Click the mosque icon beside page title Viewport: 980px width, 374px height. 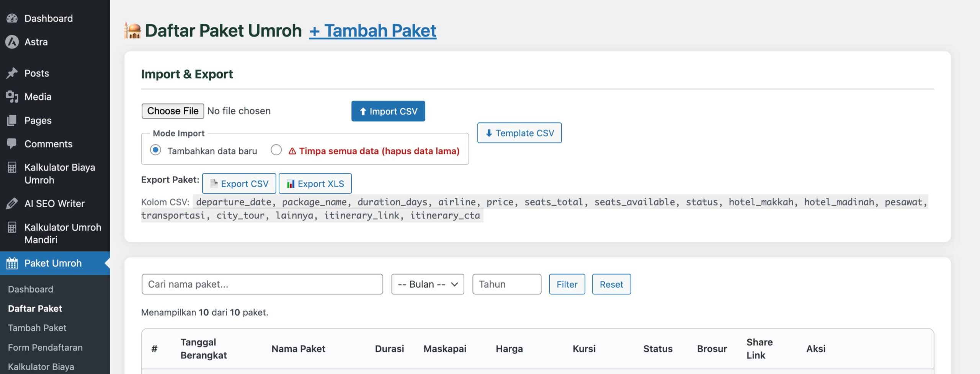tap(132, 31)
